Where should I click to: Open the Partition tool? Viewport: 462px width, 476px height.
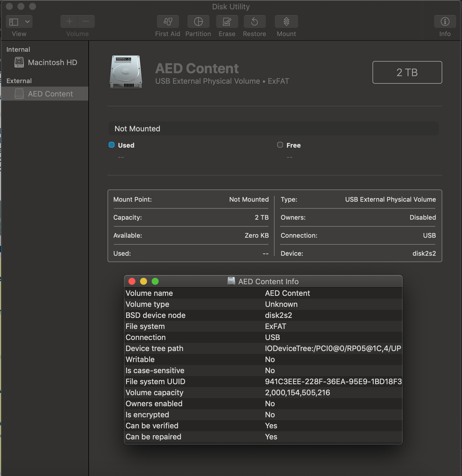click(198, 22)
